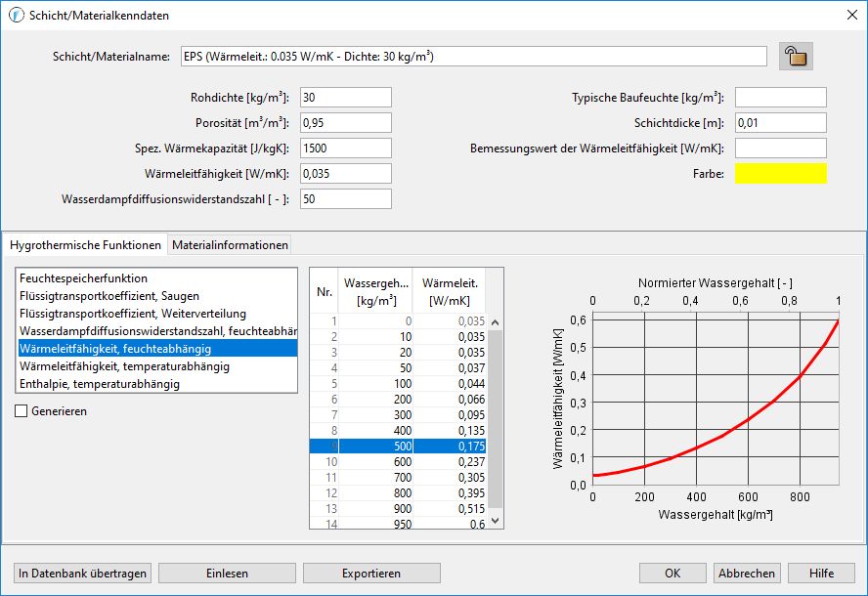The width and height of the screenshot is (868, 596).
Task: Switch to the Materialinformationen tab
Action: (x=230, y=245)
